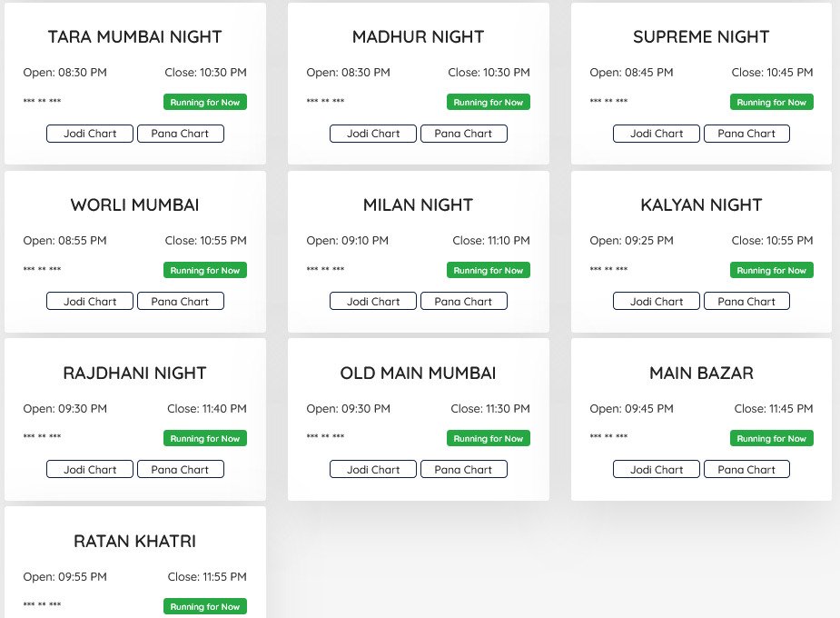
Task: Click Worli Mumbai Pana Chart button
Action: pos(180,302)
